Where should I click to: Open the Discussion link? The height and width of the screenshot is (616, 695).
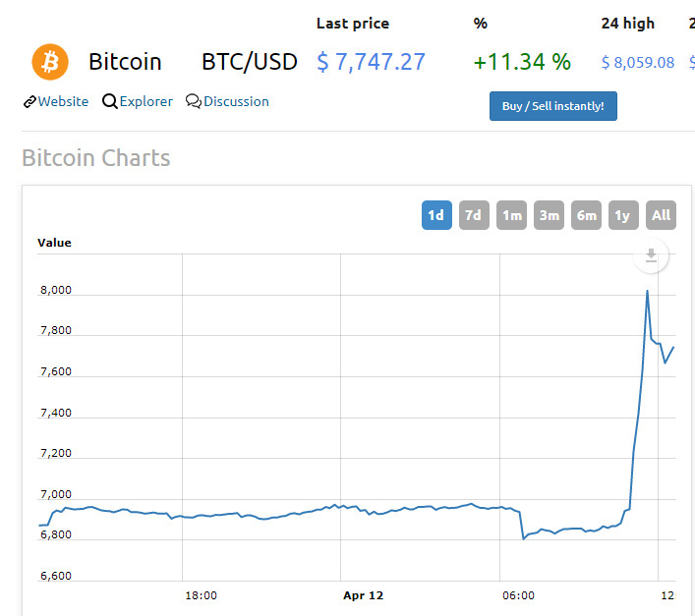click(x=236, y=101)
